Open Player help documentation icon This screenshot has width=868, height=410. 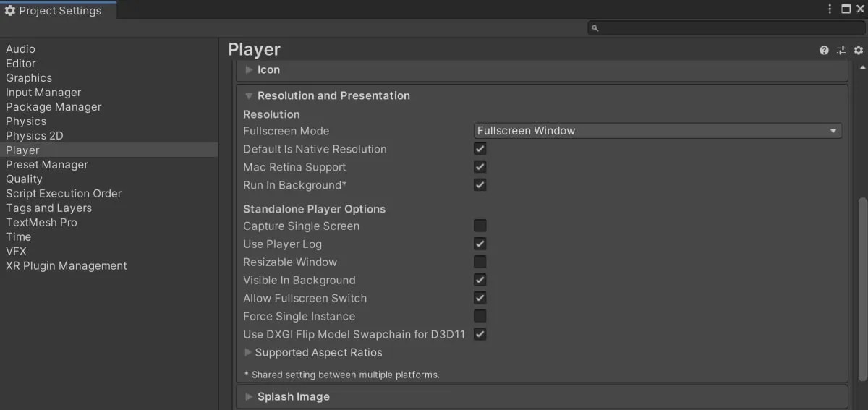pos(824,50)
